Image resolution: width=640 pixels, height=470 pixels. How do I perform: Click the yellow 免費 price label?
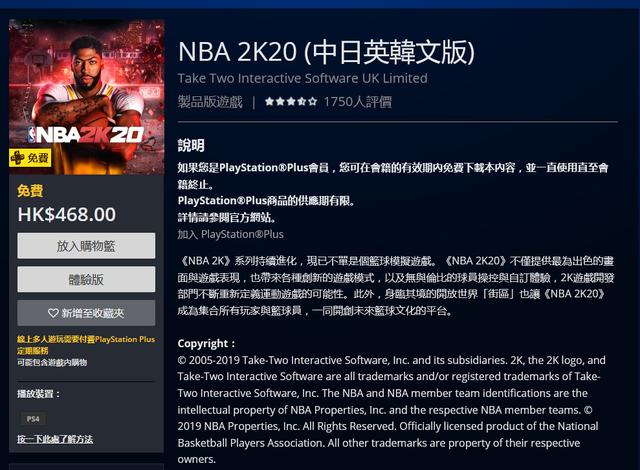(x=30, y=191)
